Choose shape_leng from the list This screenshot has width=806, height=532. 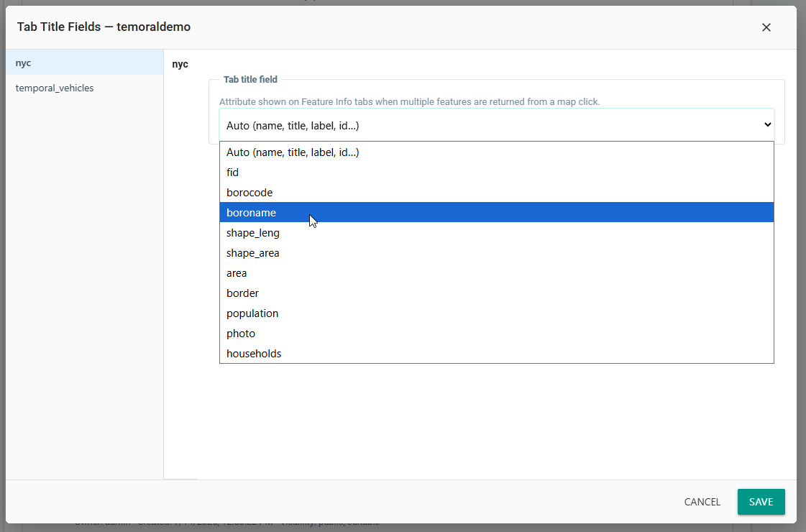[497, 233]
